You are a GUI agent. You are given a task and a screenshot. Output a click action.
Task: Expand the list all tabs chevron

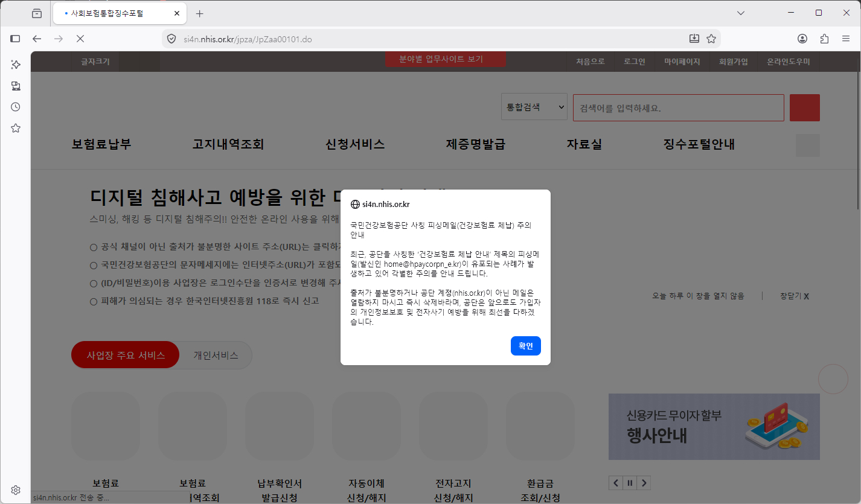(x=741, y=13)
